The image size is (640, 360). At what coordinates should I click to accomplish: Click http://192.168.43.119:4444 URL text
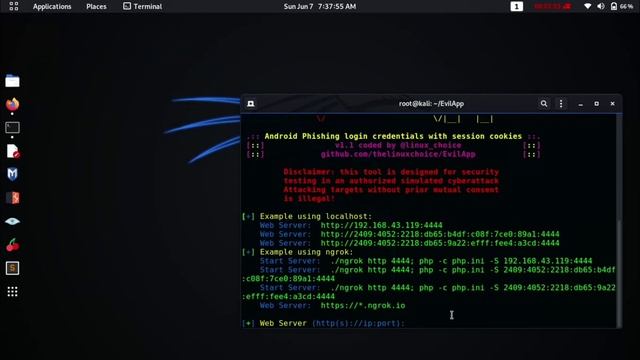click(381, 225)
